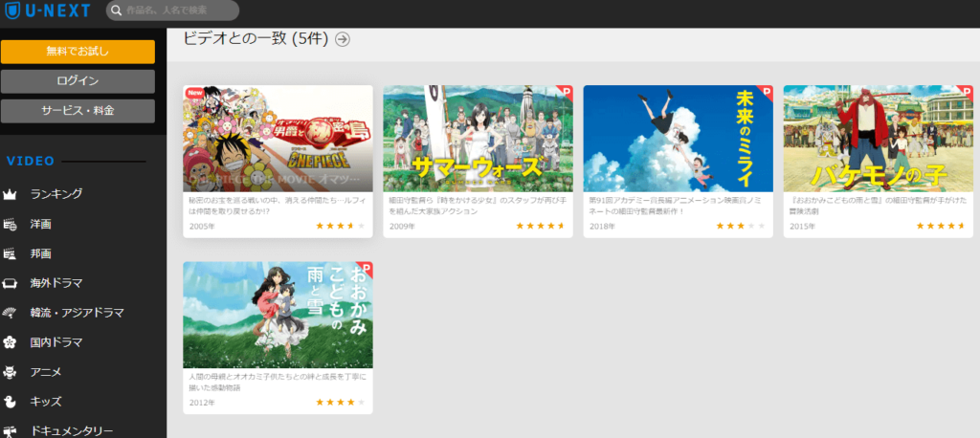This screenshot has width=980, height=438.
Task: Click star rating on 2009年 サマーウォーズ card
Action: point(541,226)
